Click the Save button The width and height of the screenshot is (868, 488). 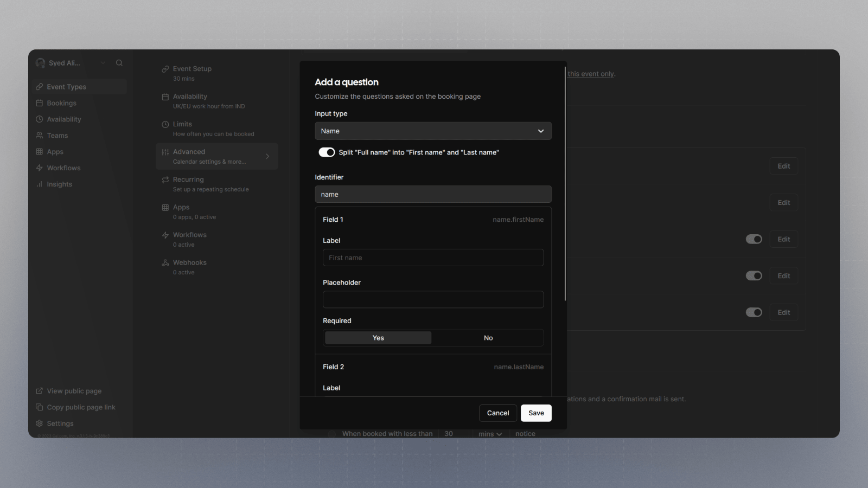pos(536,413)
